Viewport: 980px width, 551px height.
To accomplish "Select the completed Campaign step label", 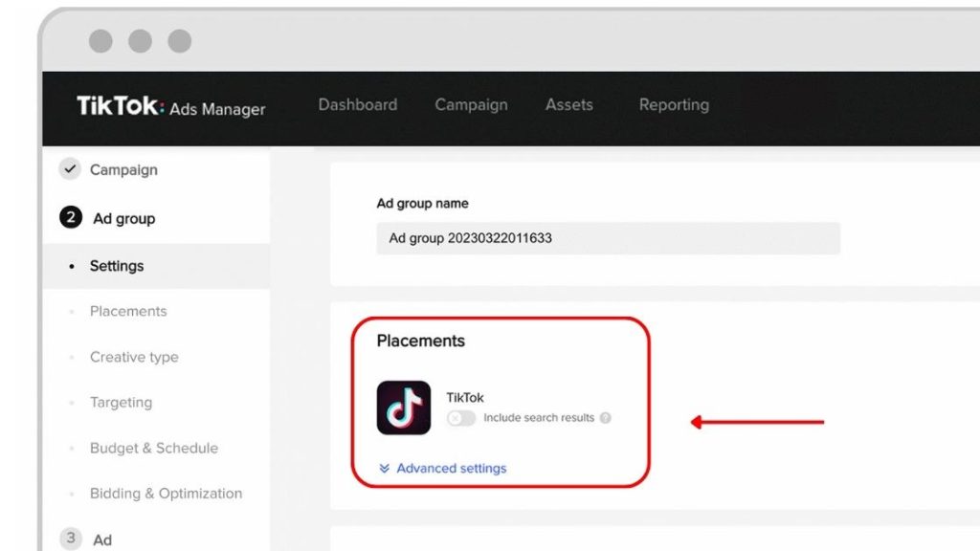I will coord(123,170).
